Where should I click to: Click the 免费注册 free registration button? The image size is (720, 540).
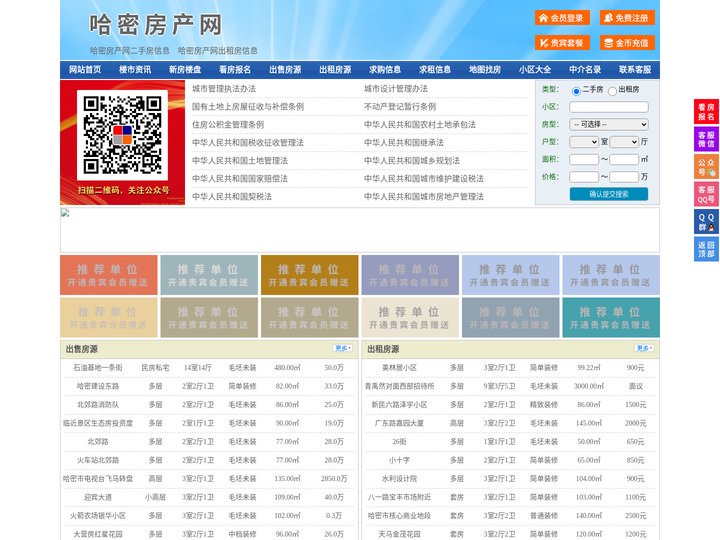(x=627, y=18)
